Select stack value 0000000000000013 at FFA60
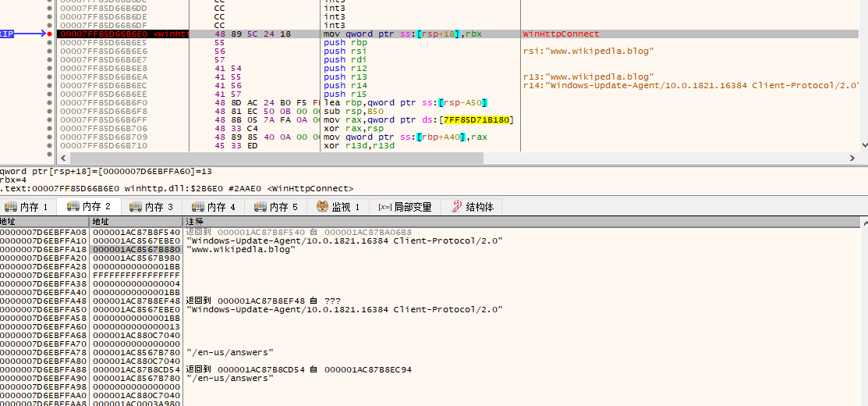 click(x=136, y=327)
